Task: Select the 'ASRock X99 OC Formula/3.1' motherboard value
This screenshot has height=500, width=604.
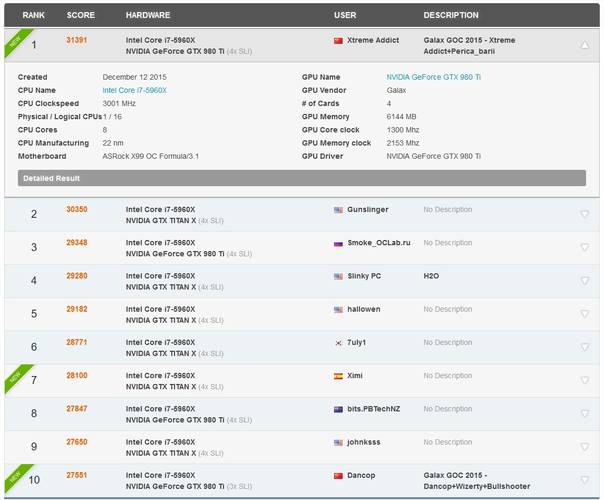Action: point(151,156)
